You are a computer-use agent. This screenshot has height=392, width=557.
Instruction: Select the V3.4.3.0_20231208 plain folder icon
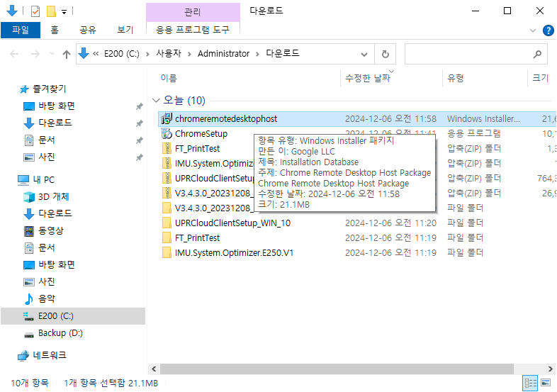[x=167, y=208]
